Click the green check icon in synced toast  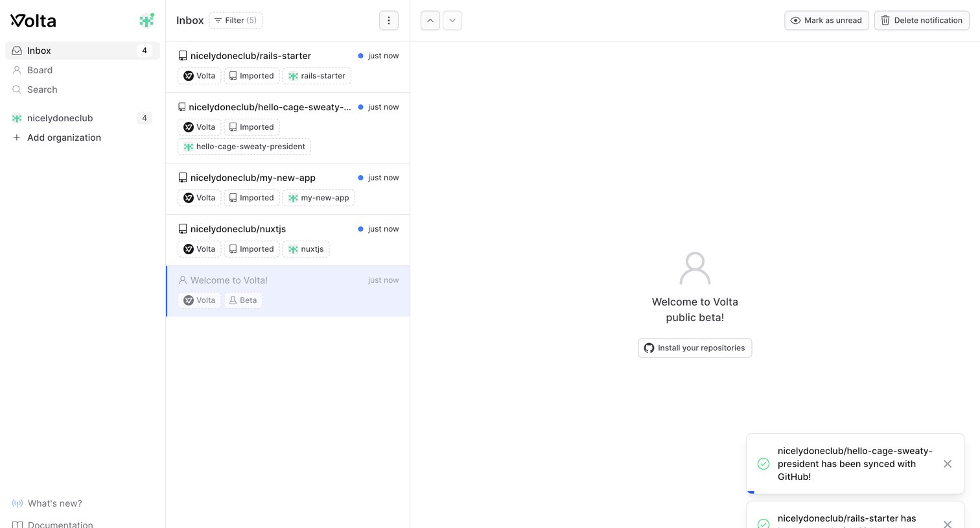[764, 464]
